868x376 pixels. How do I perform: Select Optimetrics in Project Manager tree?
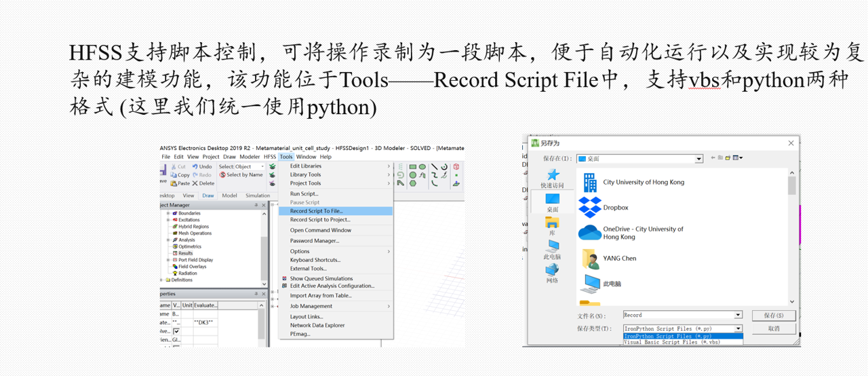[186, 246]
